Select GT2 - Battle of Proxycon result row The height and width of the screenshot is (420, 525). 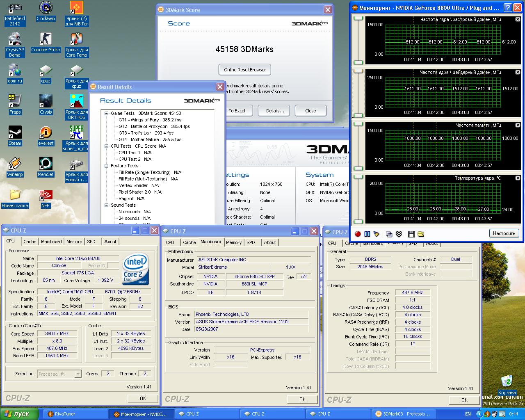click(154, 126)
